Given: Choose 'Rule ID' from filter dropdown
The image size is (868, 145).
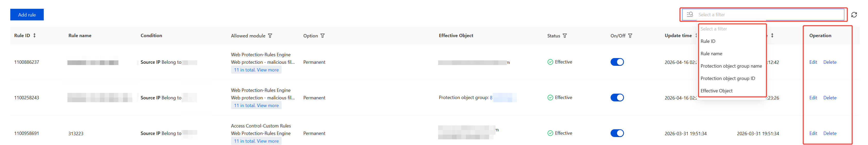Looking at the screenshot, I should click(708, 41).
